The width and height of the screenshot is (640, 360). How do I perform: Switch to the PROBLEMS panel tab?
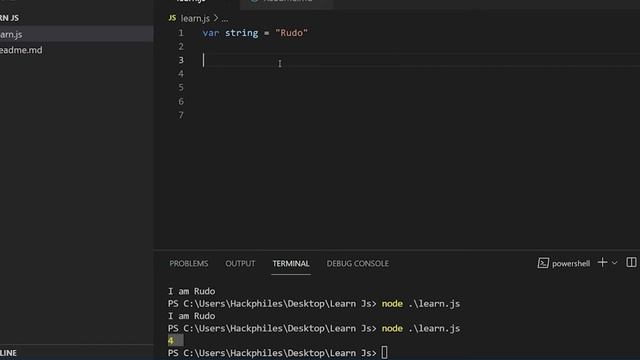189,263
